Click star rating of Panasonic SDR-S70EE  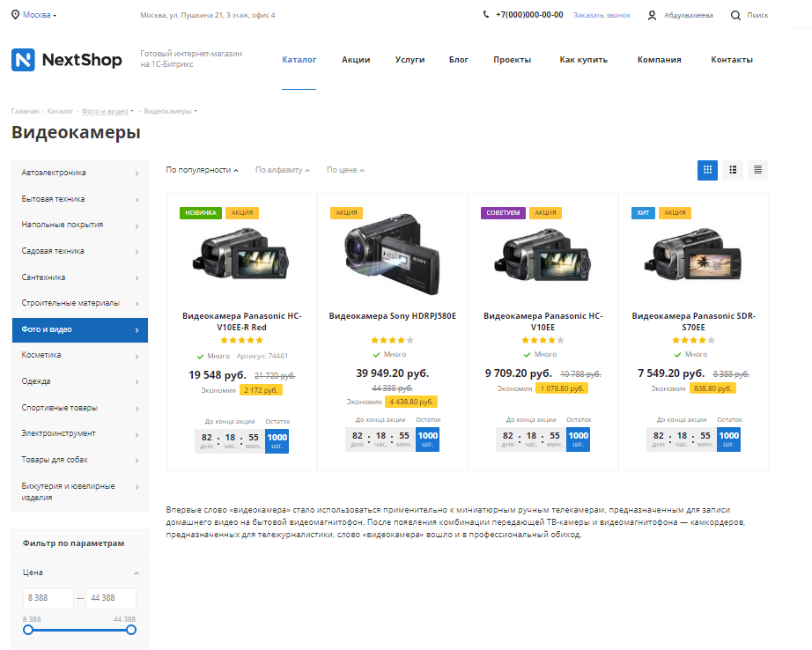coord(693,340)
